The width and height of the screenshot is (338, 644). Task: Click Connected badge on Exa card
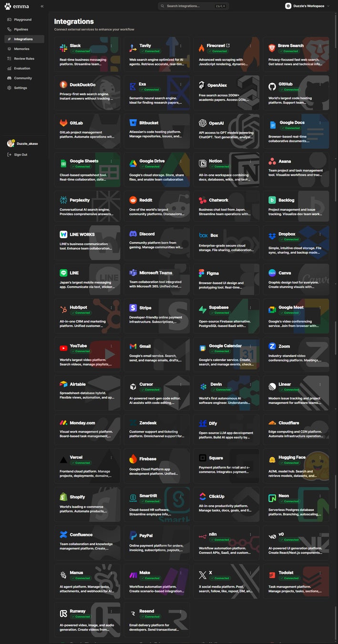[x=150, y=90]
